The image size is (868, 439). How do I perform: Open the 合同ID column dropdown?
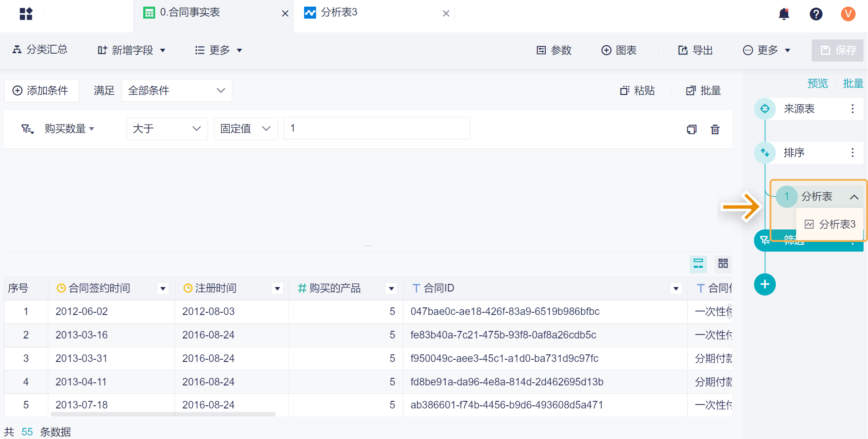tap(676, 288)
